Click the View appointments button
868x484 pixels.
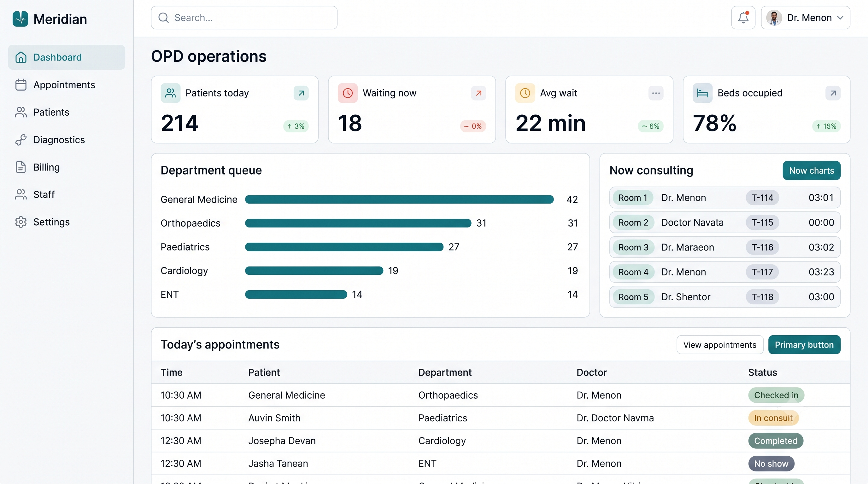coord(720,345)
